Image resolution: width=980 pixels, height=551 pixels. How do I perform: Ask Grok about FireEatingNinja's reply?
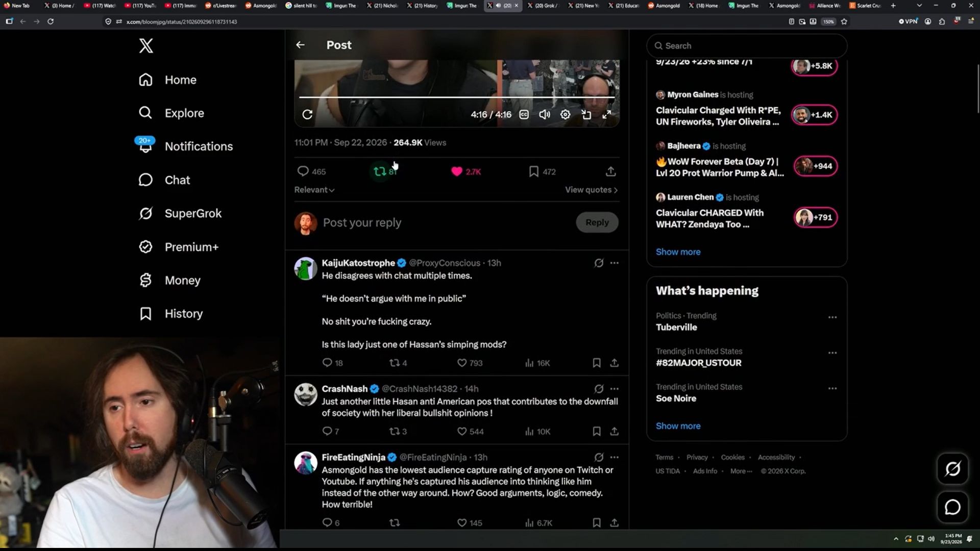tap(599, 457)
